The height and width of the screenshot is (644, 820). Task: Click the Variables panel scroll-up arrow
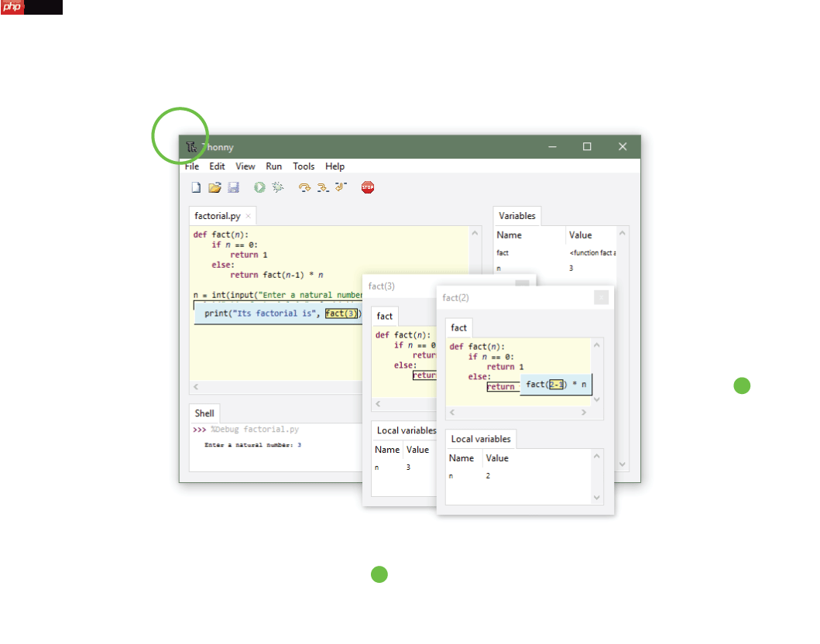click(623, 233)
